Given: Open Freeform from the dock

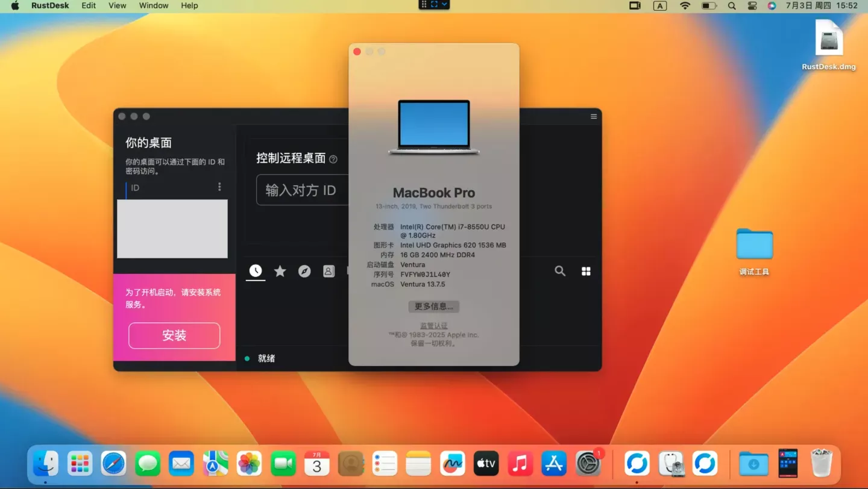Looking at the screenshot, I should pyautogui.click(x=452, y=463).
